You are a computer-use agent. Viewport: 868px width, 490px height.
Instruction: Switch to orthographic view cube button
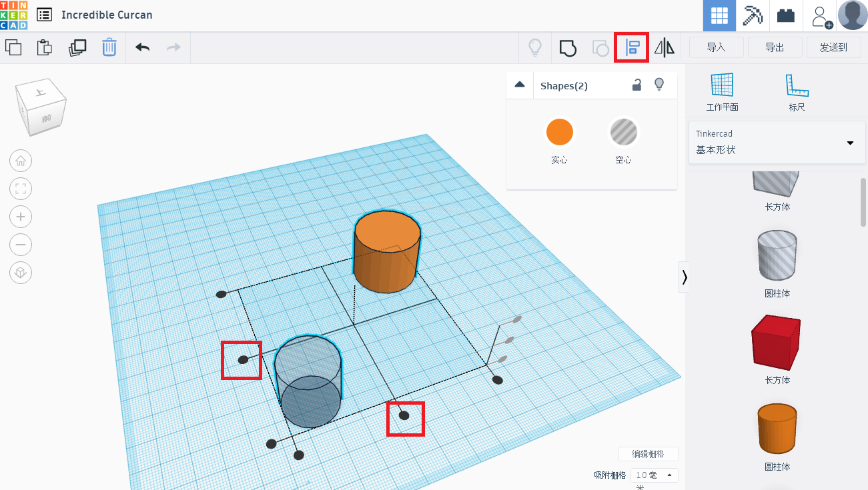pos(21,272)
